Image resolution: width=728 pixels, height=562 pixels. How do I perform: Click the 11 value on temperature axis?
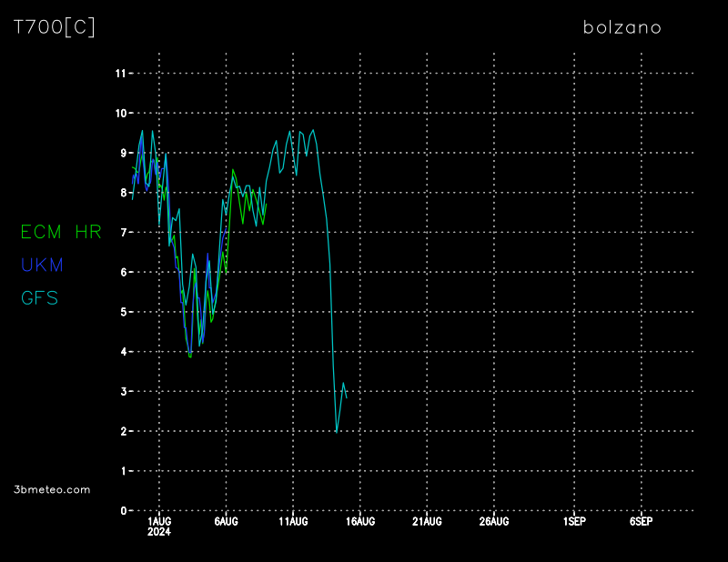(119, 73)
